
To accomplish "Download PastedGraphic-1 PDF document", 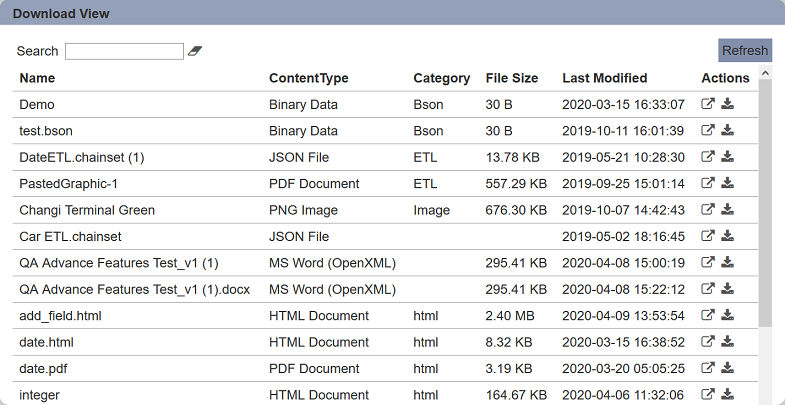I will click(x=727, y=184).
